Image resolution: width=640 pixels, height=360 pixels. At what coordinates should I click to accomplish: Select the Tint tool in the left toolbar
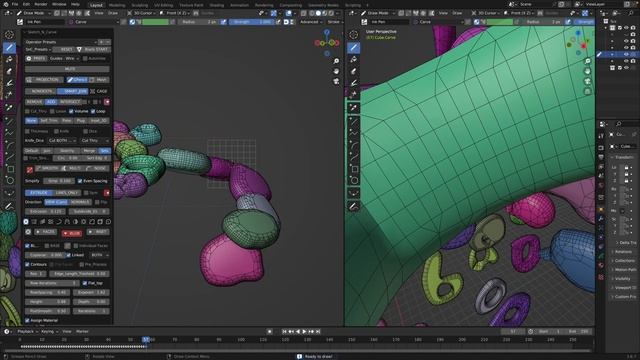[x=9, y=83]
